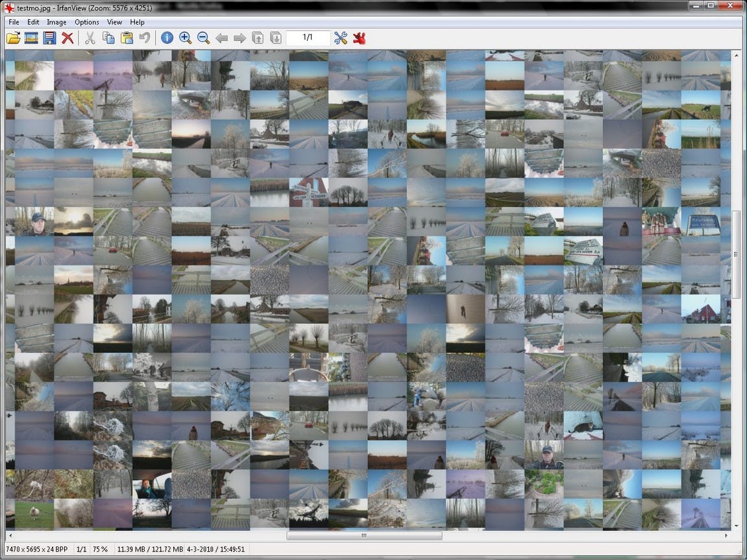
Task: Click the 1/1 page number field
Action: 308,38
